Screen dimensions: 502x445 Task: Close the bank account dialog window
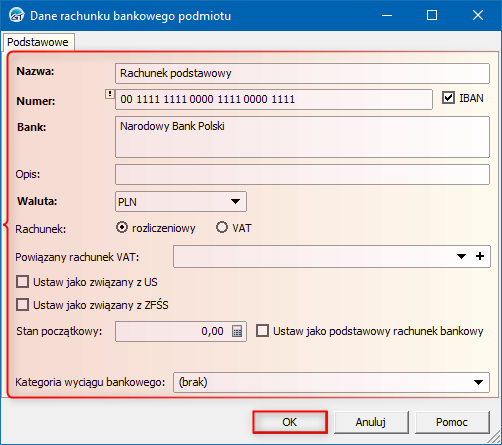(x=478, y=15)
